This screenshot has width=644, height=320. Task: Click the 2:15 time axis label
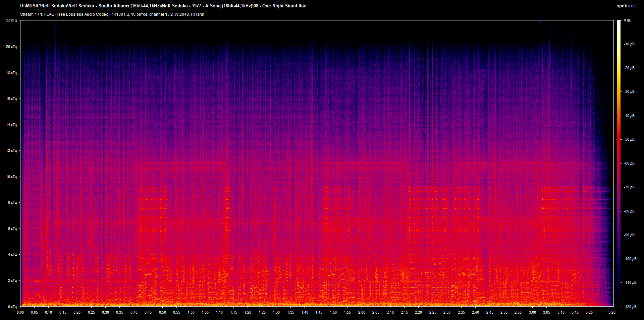404,312
